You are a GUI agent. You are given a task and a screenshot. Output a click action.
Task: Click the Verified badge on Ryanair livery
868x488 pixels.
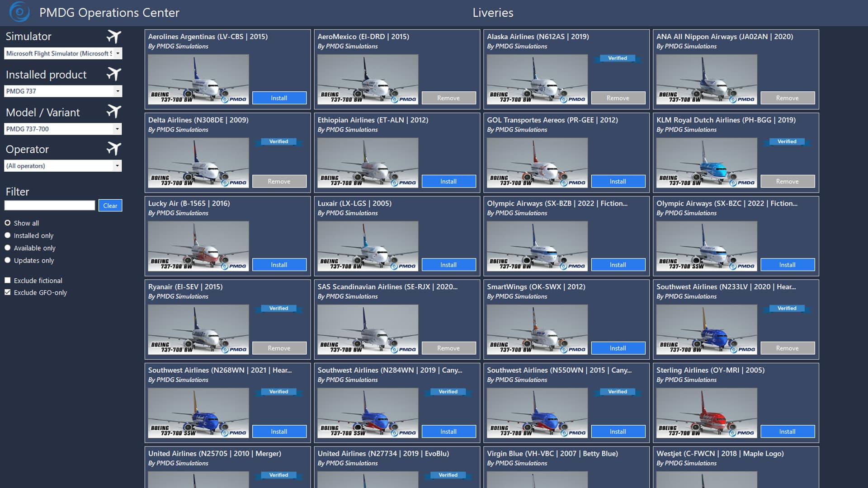pos(278,308)
